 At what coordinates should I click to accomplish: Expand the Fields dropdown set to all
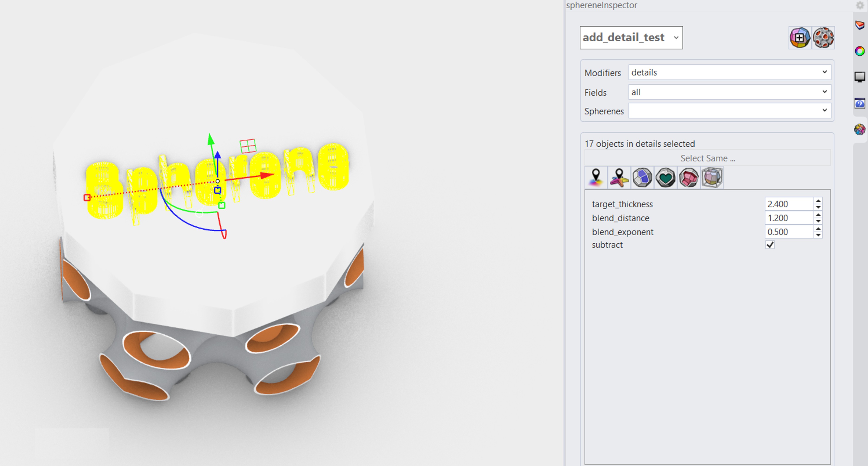point(730,92)
